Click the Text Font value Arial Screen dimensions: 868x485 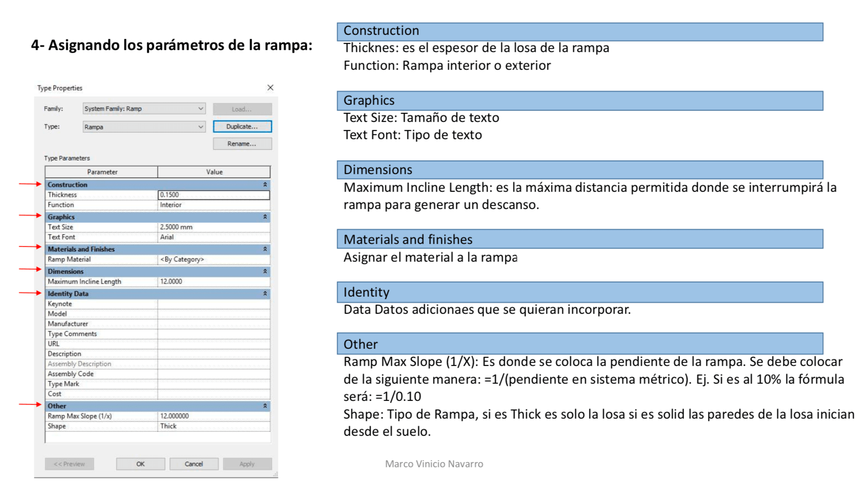coord(214,237)
